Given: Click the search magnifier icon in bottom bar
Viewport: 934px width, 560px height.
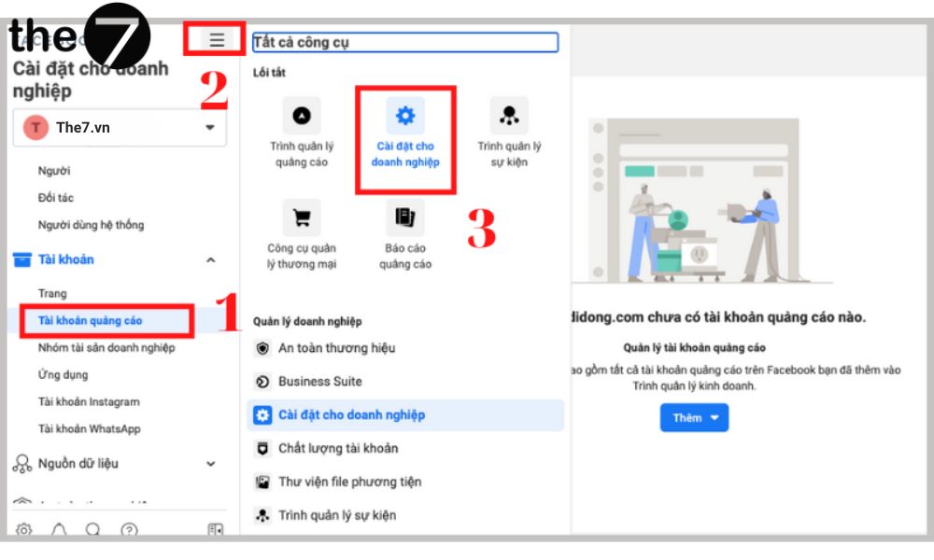Looking at the screenshot, I should (x=93, y=529).
